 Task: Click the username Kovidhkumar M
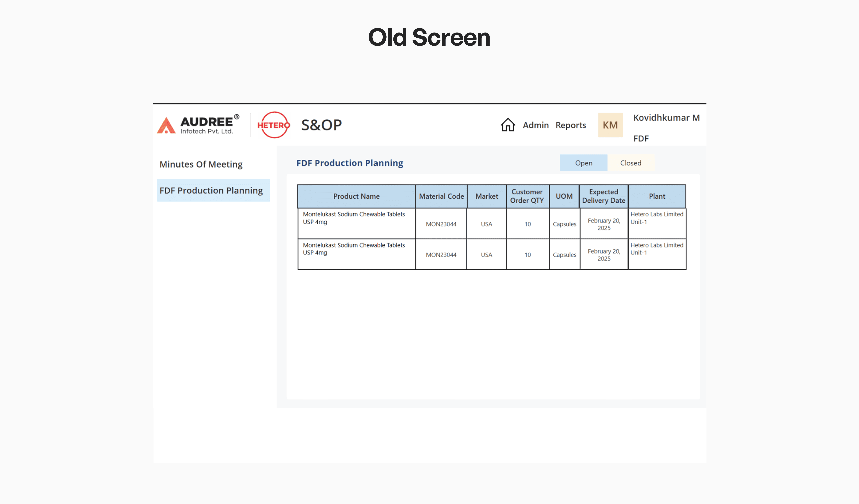(666, 118)
